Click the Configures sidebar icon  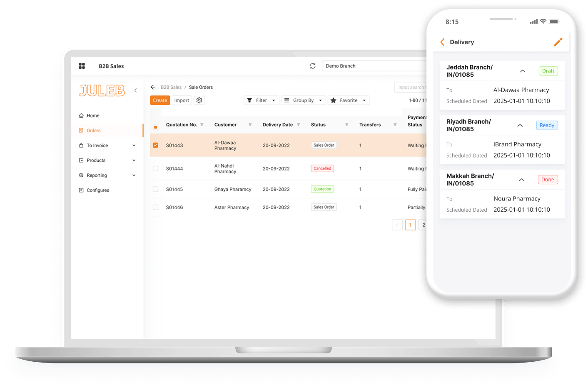tap(81, 190)
